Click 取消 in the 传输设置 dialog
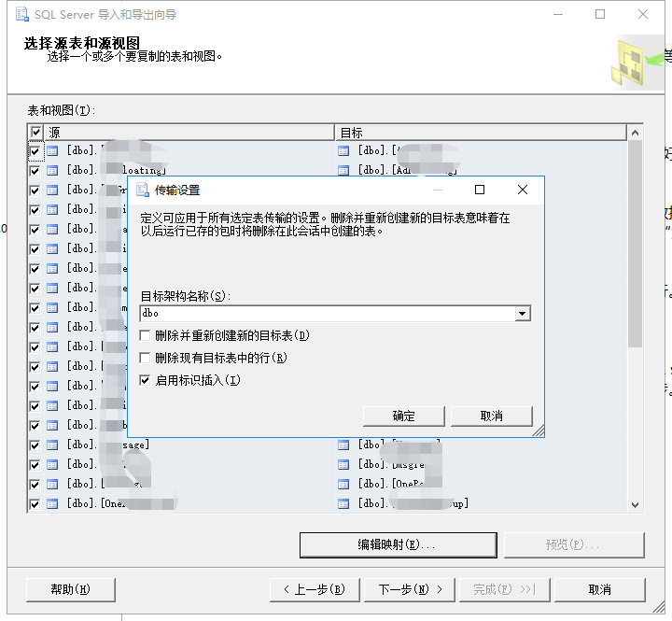Viewport: 672px width, 621px height. (x=492, y=416)
